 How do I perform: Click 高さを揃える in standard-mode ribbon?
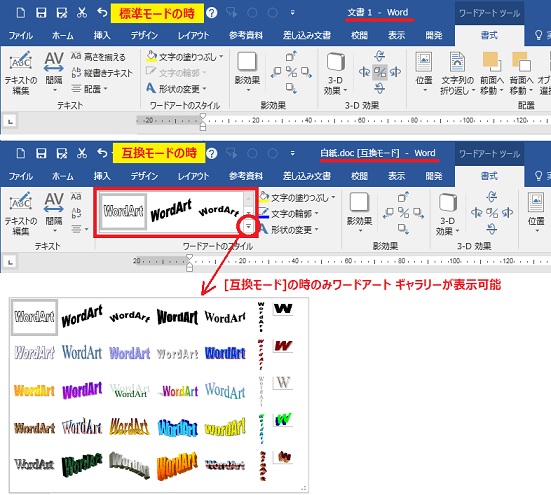click(98, 57)
